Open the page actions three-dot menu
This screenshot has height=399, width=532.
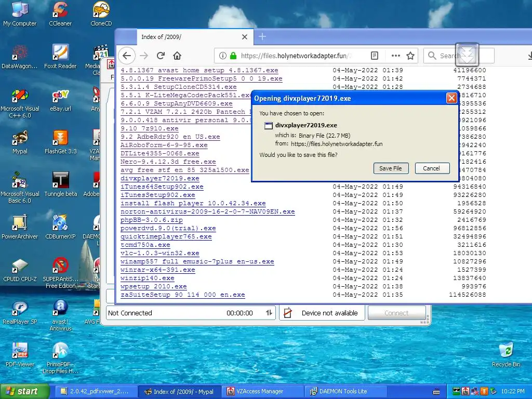395,56
